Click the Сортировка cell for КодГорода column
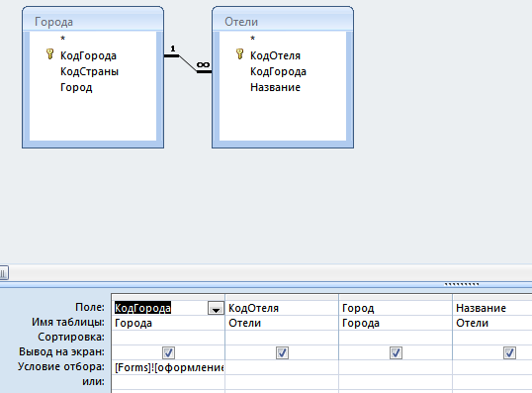This screenshot has width=532, height=393. 168,338
